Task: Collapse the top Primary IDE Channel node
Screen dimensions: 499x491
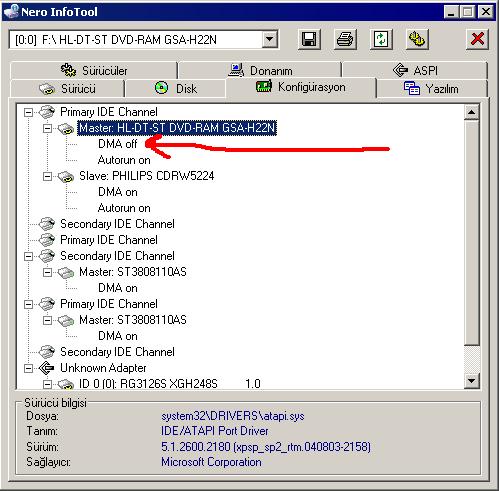Action: (29, 112)
